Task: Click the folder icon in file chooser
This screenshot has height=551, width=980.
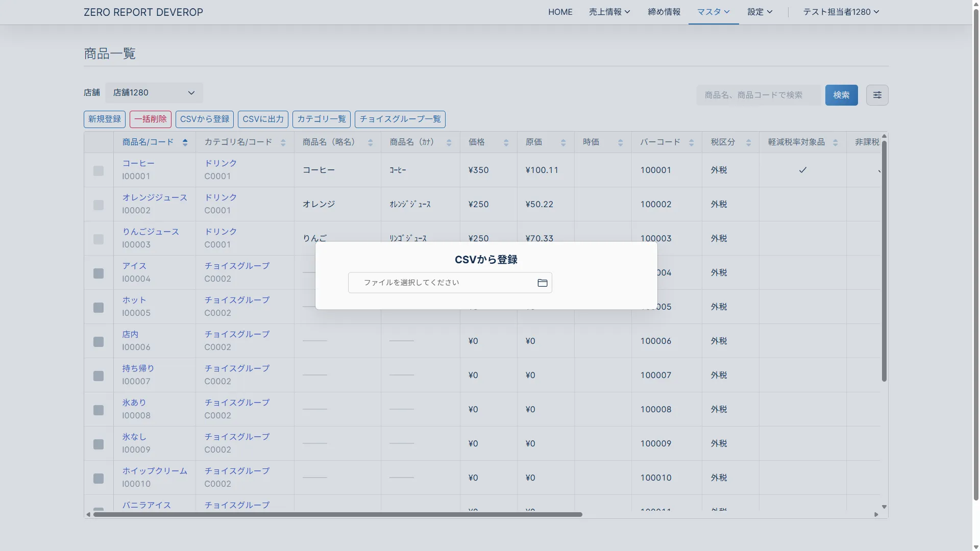Action: (542, 283)
